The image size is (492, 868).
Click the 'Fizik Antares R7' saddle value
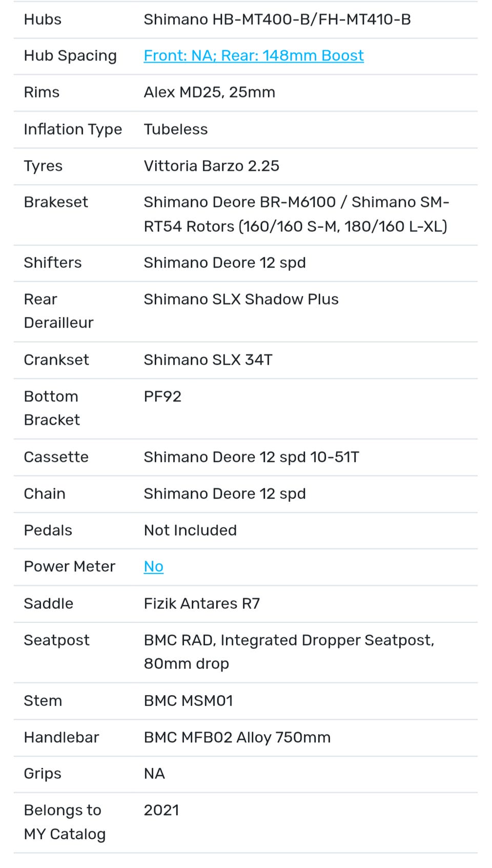pos(201,603)
